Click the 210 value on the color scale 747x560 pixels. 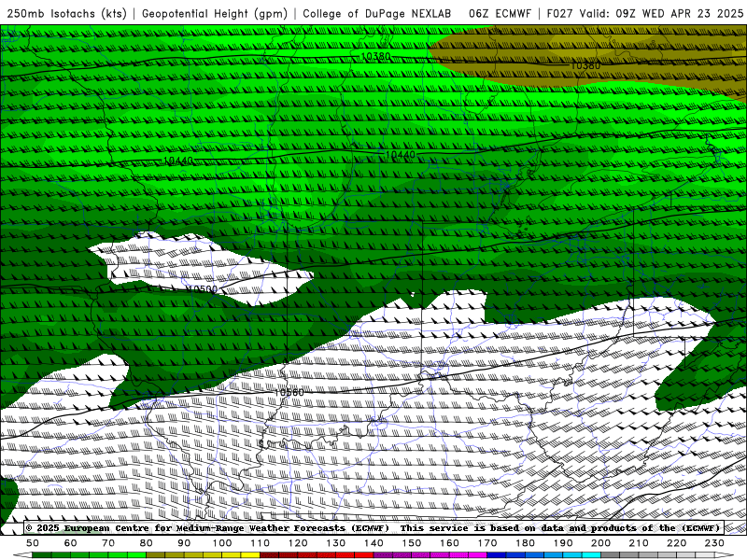[639, 543]
